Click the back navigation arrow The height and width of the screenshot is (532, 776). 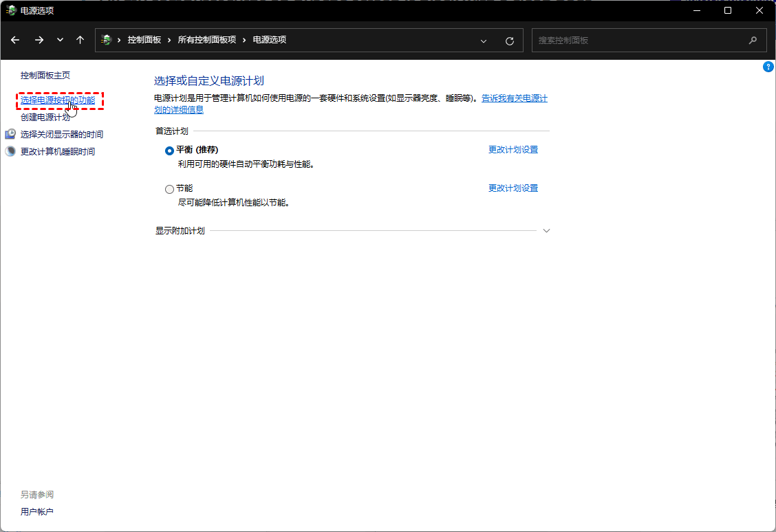coord(15,40)
